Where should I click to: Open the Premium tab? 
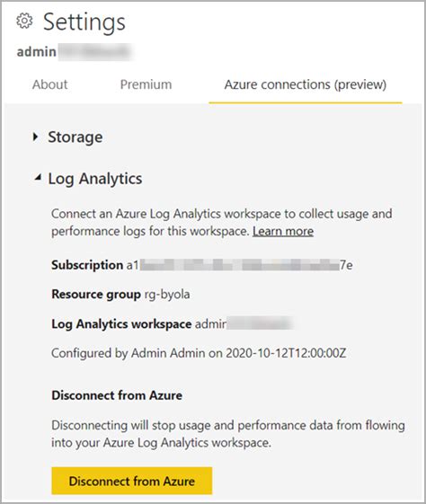146,84
